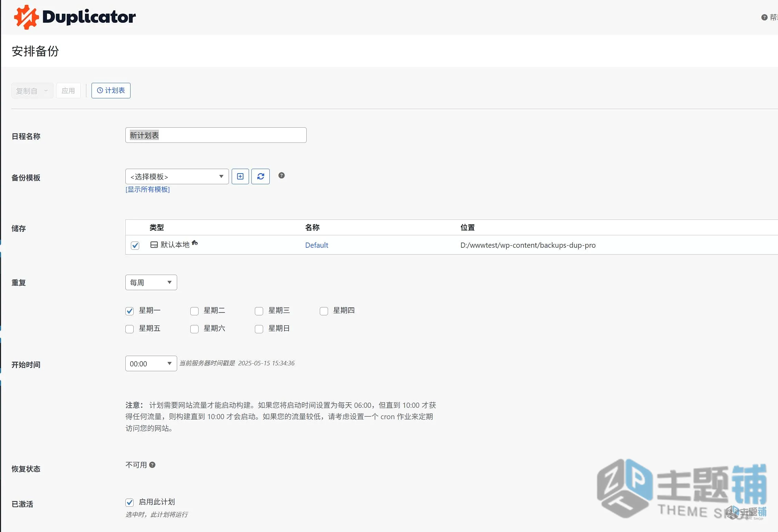Screen dimensions: 778x532
Task: Open the 每周 repeat dropdown
Action: tap(151, 283)
